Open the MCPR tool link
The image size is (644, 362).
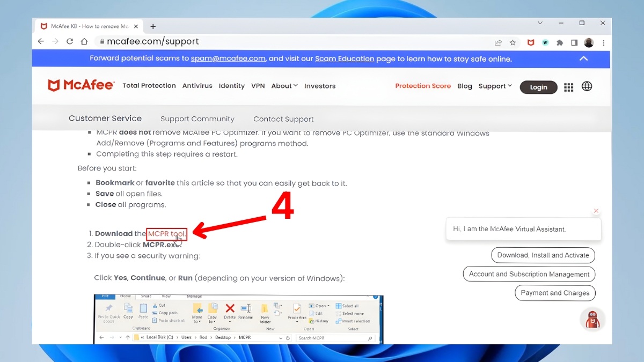tap(166, 233)
